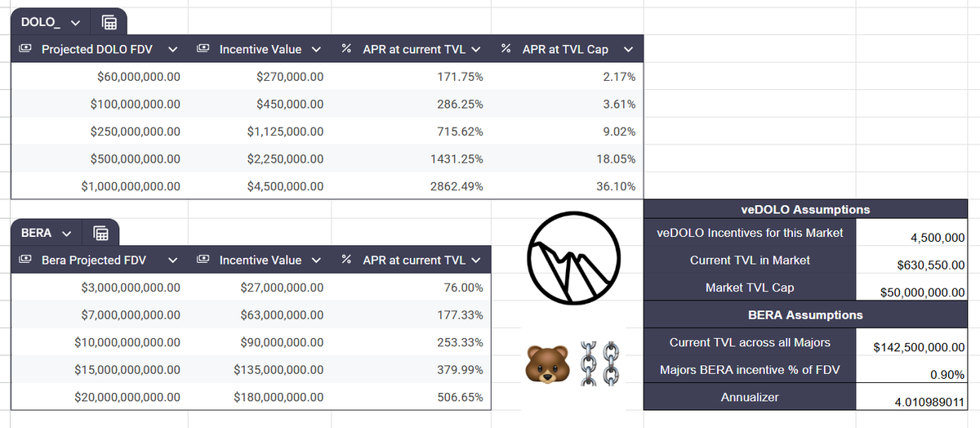This screenshot has height=428, width=980.
Task: Select the veDOLO Assumptions header cell
Action: coord(805,209)
